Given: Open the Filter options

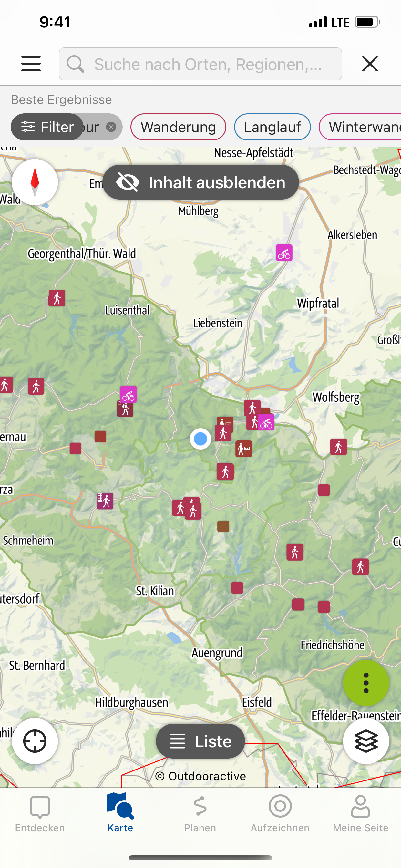Looking at the screenshot, I should (x=47, y=127).
